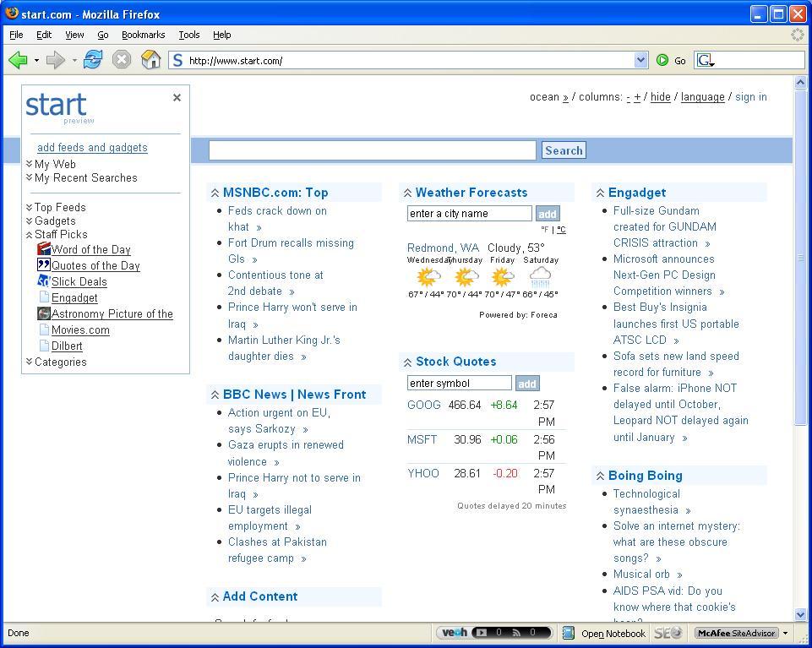Image resolution: width=812 pixels, height=648 pixels.
Task: Click the SEO status bar icon
Action: coord(667,633)
